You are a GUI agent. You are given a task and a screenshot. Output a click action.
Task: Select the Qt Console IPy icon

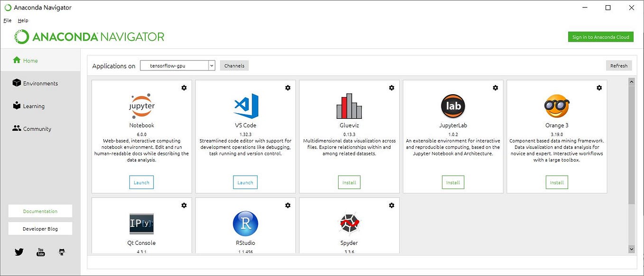point(141,223)
